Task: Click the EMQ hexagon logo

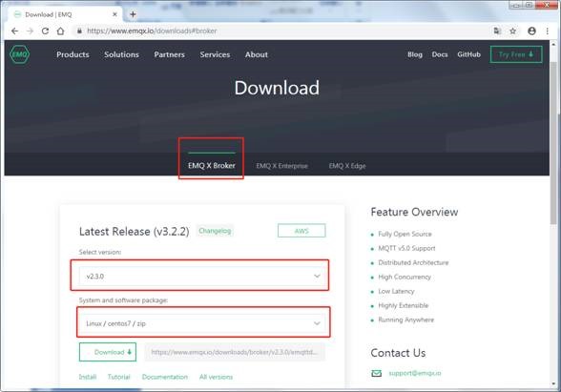Action: pos(19,54)
